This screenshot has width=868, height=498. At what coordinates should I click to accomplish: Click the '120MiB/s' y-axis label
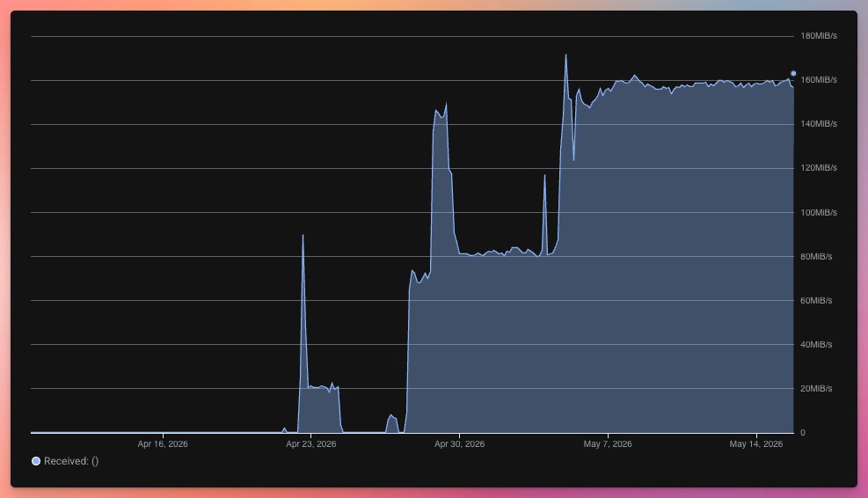pyautogui.click(x=819, y=168)
